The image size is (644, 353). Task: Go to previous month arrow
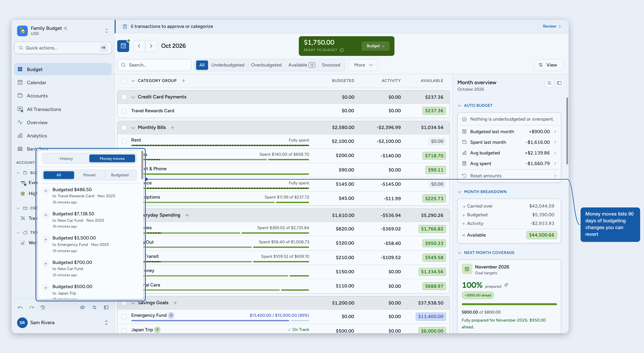pos(139,46)
